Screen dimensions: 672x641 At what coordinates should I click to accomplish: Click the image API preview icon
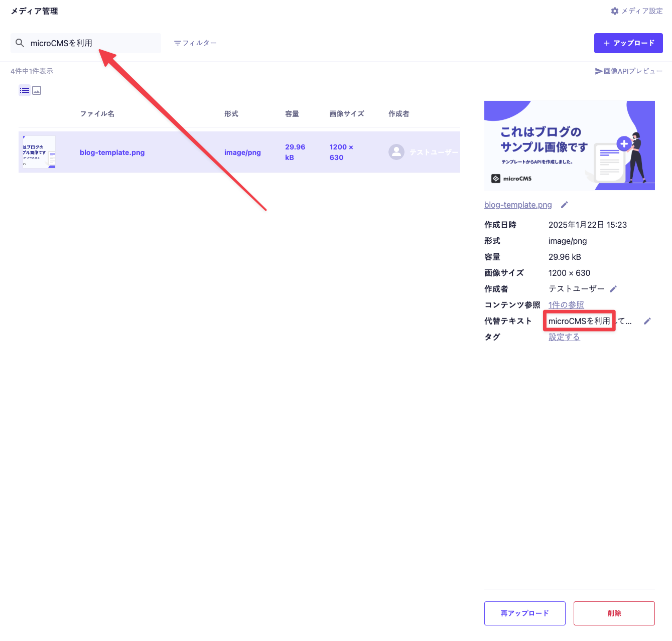coord(599,71)
